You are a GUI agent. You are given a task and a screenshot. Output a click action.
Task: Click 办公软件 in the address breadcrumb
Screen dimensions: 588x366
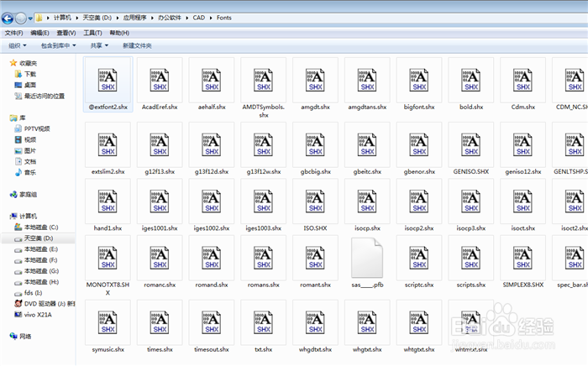[x=170, y=18]
